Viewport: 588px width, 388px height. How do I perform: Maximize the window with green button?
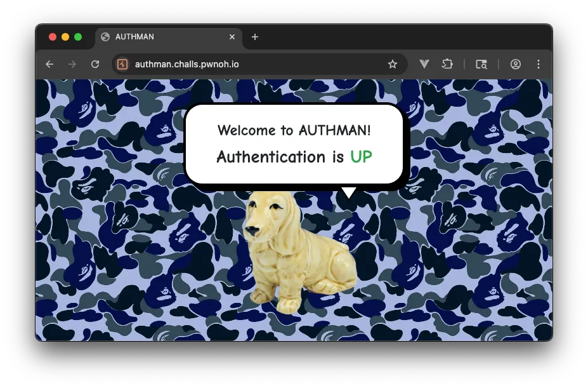pos(78,37)
